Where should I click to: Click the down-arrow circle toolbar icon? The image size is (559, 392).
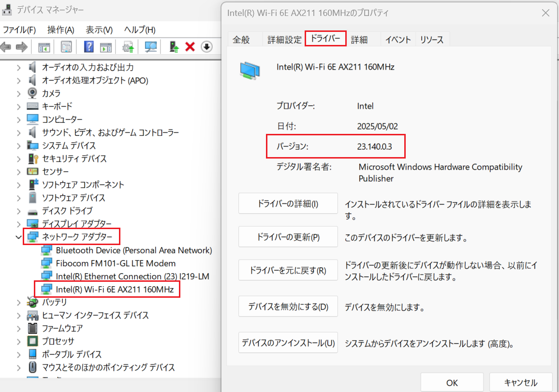(207, 47)
